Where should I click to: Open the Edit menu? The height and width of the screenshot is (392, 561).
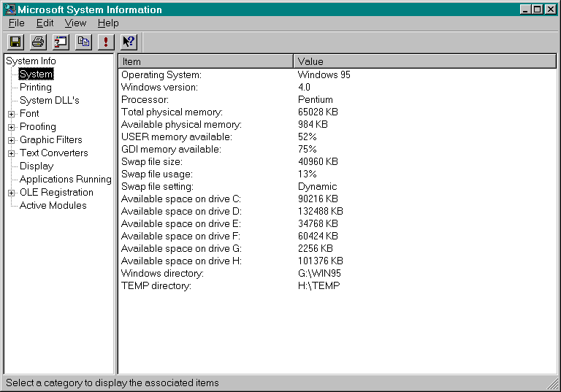click(45, 23)
